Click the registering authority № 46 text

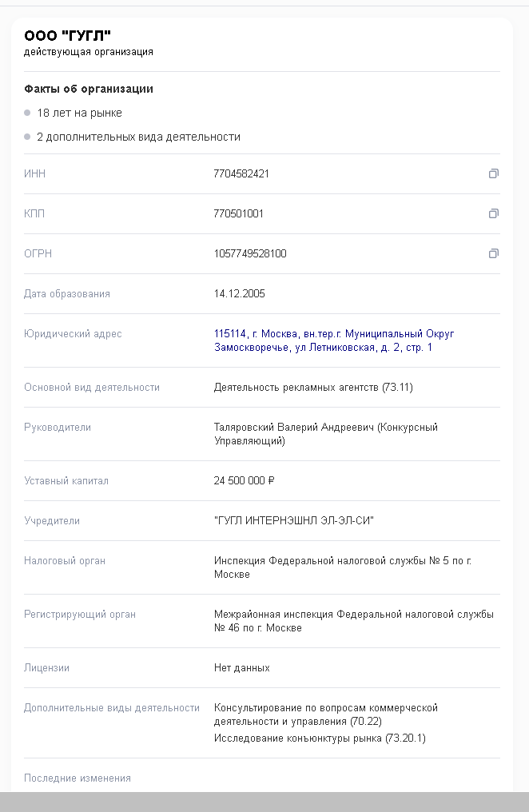coord(353,620)
